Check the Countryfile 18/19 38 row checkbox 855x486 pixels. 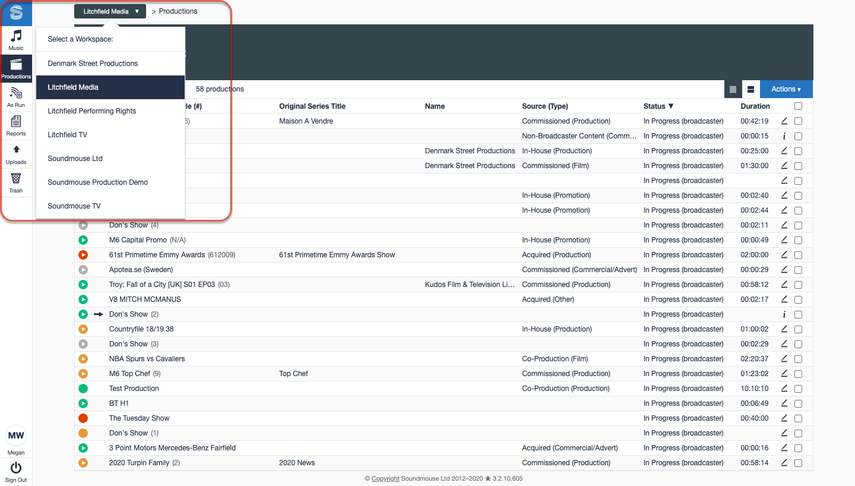798,329
